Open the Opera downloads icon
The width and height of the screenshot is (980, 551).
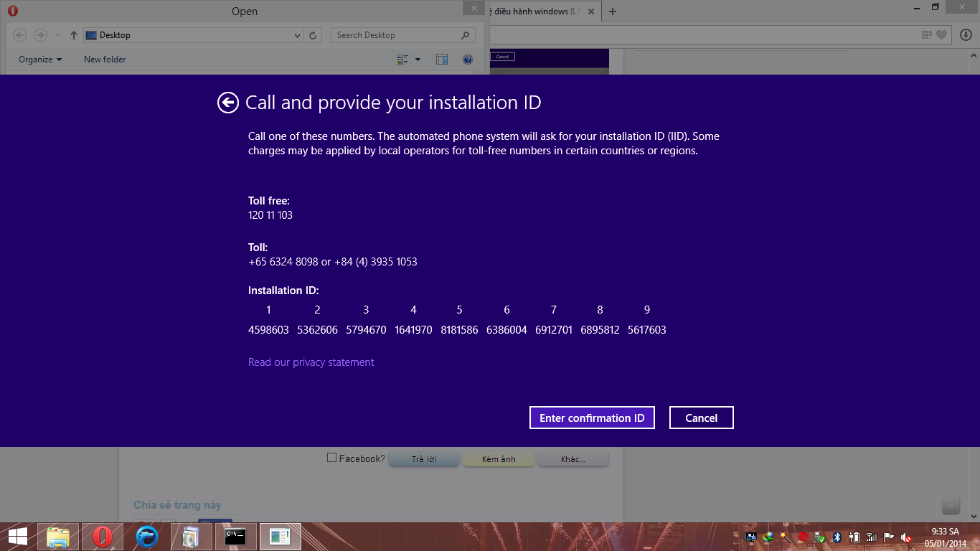(x=966, y=35)
